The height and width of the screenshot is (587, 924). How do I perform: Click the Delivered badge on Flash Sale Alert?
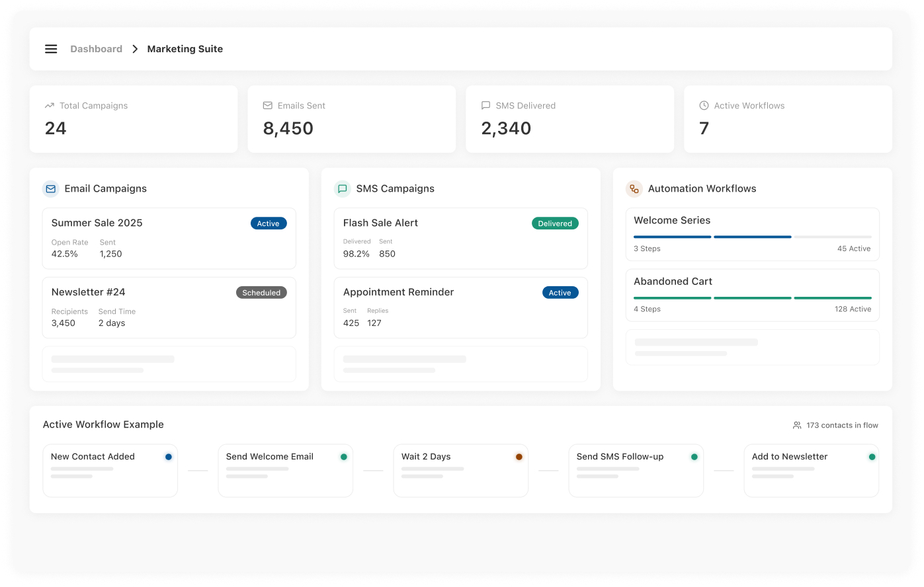click(555, 223)
